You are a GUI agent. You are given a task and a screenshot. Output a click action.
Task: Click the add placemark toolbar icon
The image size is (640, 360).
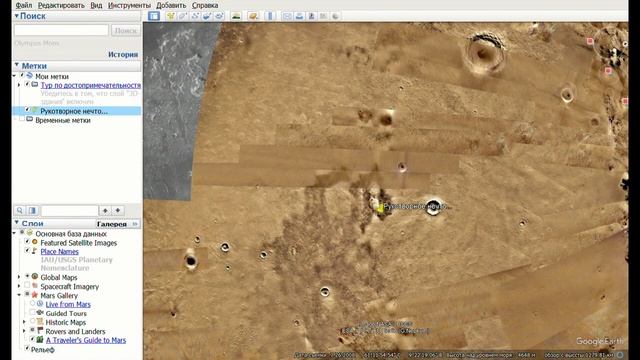pyautogui.click(x=171, y=16)
